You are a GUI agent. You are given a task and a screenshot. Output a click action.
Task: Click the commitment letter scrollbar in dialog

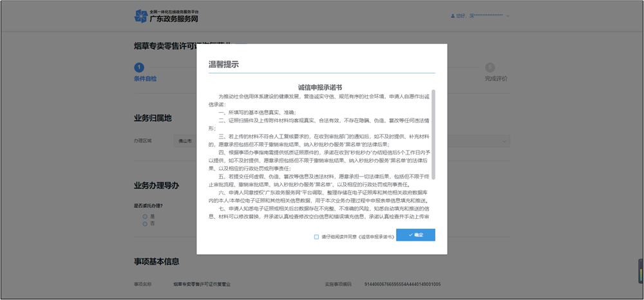coord(433,134)
